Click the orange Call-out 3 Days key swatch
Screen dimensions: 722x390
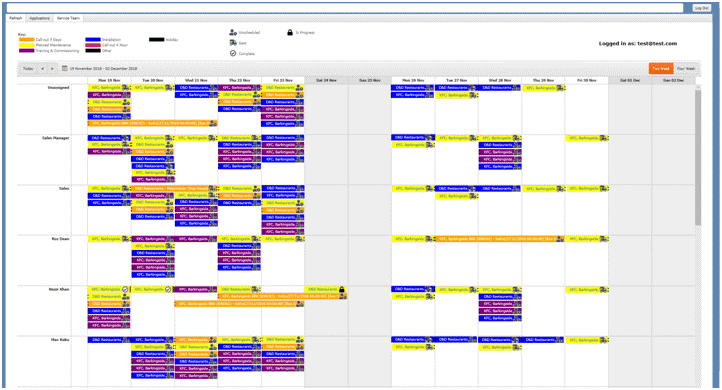coord(27,40)
